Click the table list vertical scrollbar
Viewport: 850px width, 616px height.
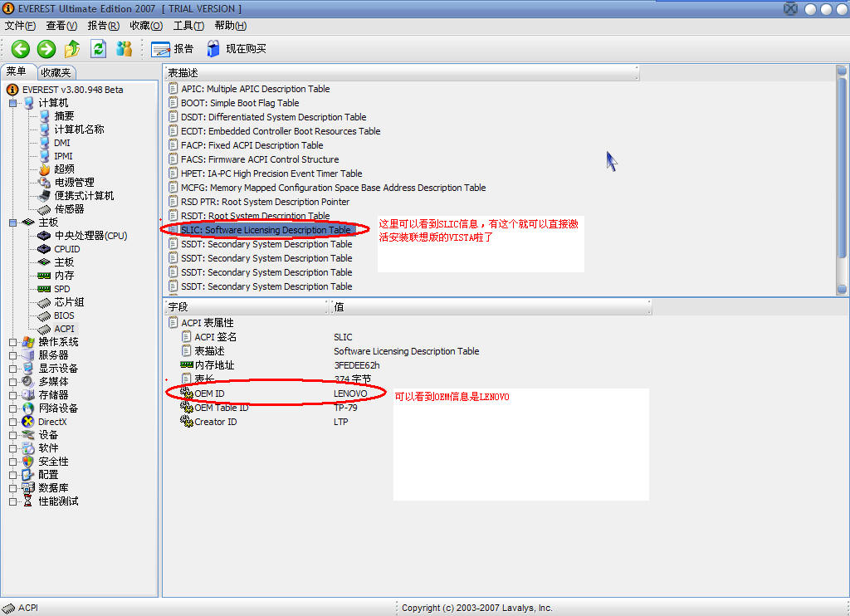coord(842,183)
